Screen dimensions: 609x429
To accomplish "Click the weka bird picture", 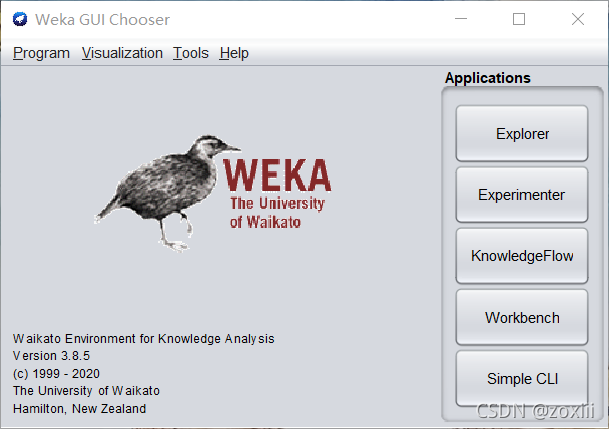I will pos(167,193).
